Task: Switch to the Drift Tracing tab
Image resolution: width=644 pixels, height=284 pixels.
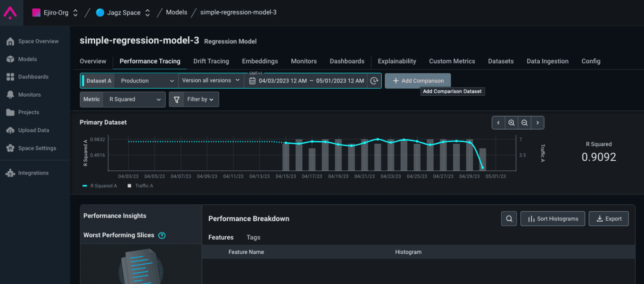Action: click(x=211, y=61)
